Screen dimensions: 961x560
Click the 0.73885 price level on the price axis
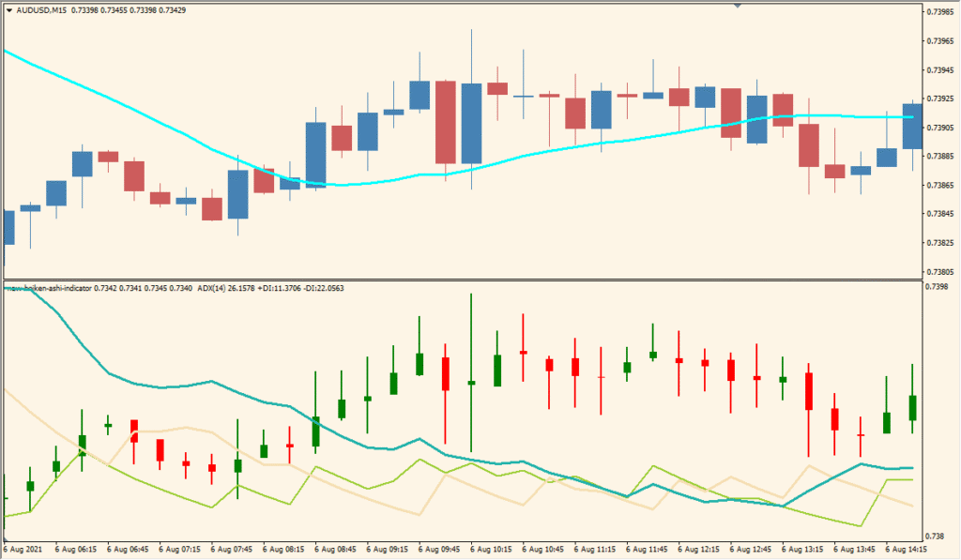pyautogui.click(x=940, y=157)
